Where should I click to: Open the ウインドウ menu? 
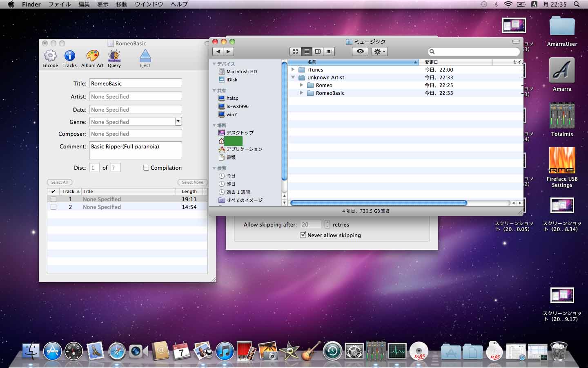149,4
